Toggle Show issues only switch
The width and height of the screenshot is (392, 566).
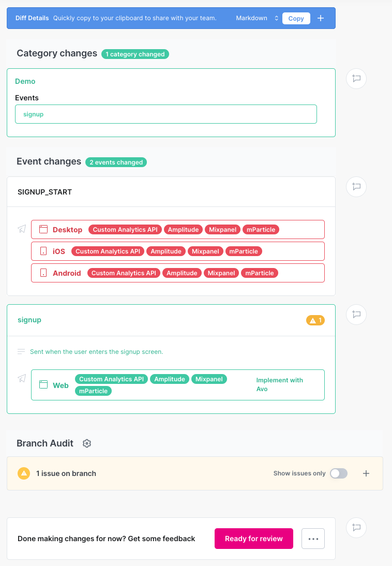pos(339,473)
